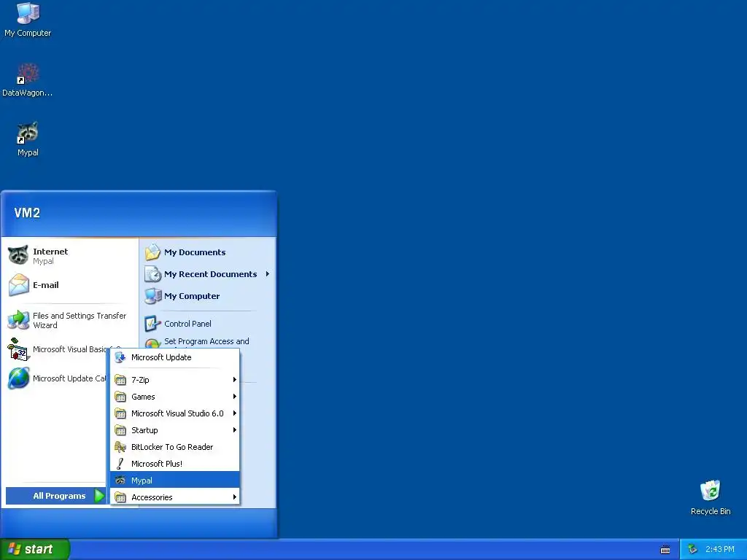This screenshot has width=747, height=560.
Task: Click the 2:43 PM clock
Action: point(720,550)
